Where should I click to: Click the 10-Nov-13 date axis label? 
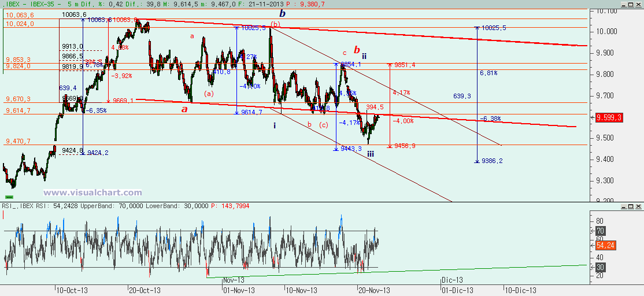302,290
